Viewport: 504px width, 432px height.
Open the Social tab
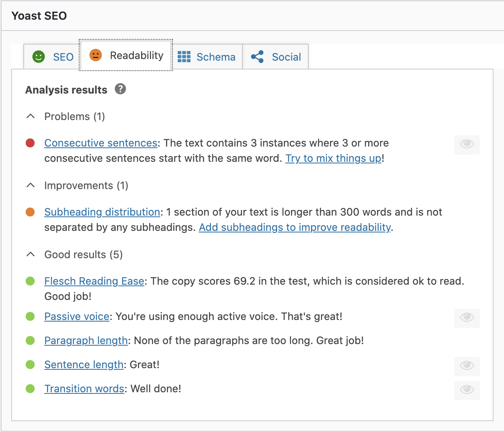[275, 57]
